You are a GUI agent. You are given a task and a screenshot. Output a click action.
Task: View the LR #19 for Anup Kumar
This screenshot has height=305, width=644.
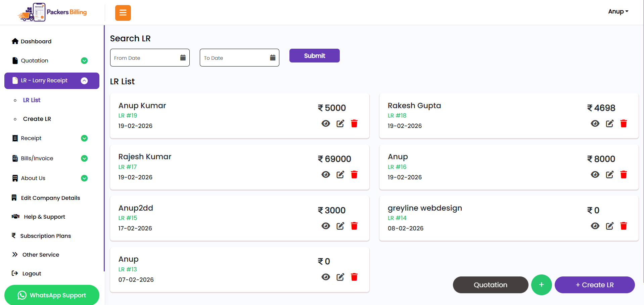[x=325, y=123]
